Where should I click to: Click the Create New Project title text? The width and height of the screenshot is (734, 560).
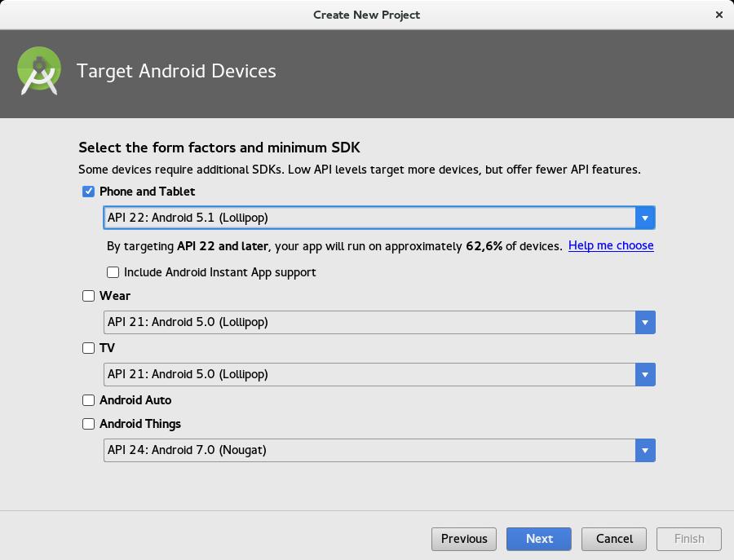(x=366, y=15)
